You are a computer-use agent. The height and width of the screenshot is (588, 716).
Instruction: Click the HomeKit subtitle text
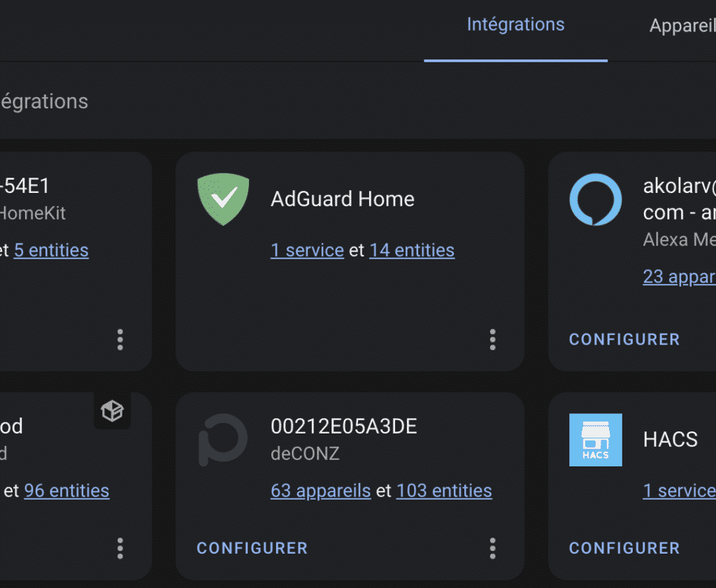pos(32,214)
